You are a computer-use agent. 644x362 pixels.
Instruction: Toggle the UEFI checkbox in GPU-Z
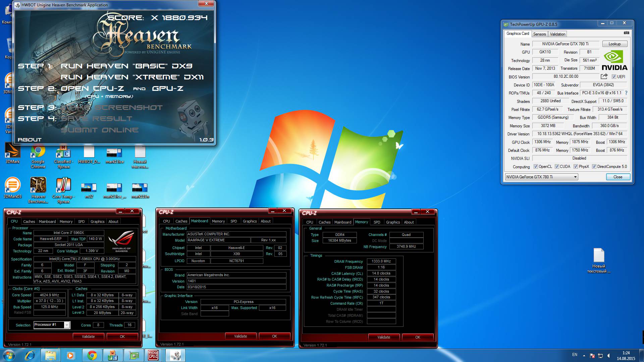point(614,77)
